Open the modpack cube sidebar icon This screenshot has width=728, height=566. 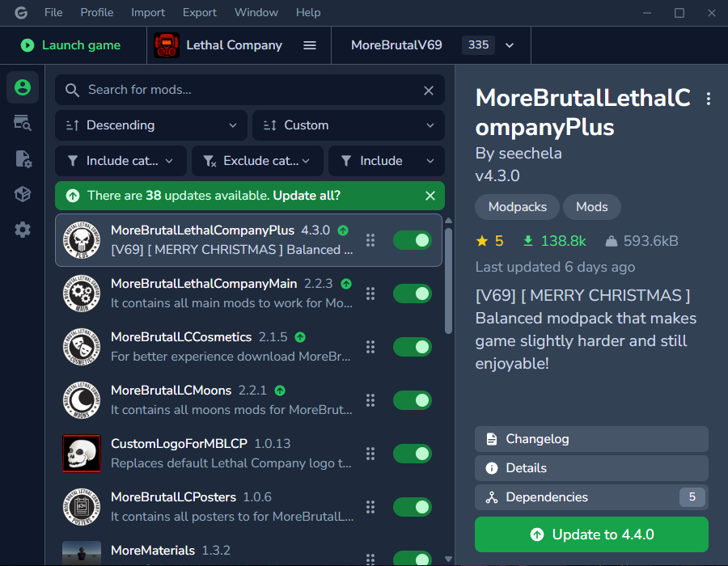23,194
